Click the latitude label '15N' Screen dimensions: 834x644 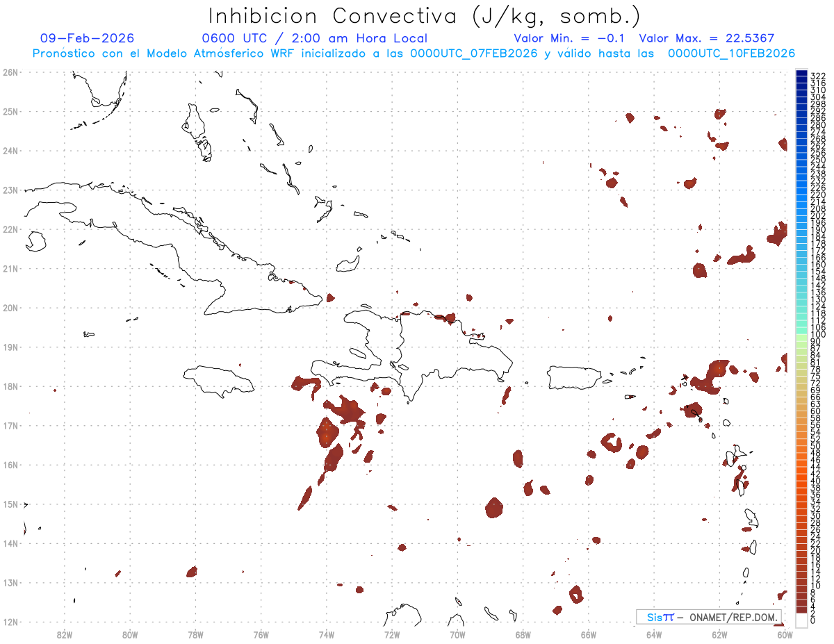coord(10,504)
